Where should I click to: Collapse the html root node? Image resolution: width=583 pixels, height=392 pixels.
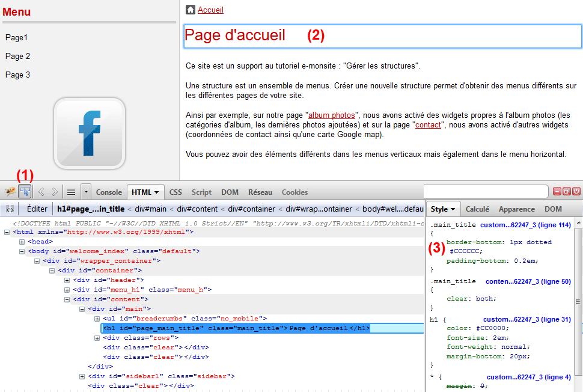(7, 232)
